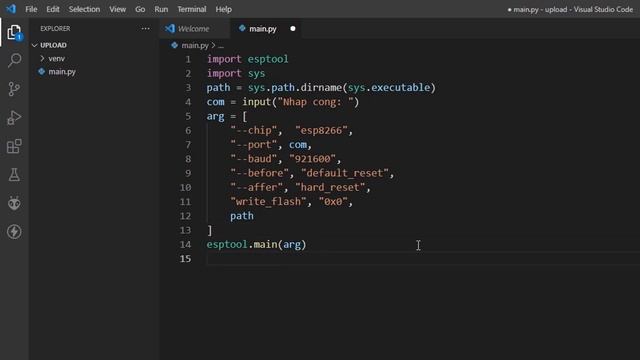Screen dimensions: 640x360
Task: Click the main.py breadcrumb item
Action: [x=195, y=45]
